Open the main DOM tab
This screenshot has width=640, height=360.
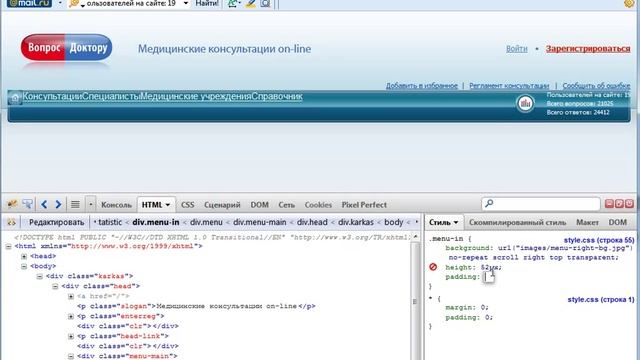(260, 205)
